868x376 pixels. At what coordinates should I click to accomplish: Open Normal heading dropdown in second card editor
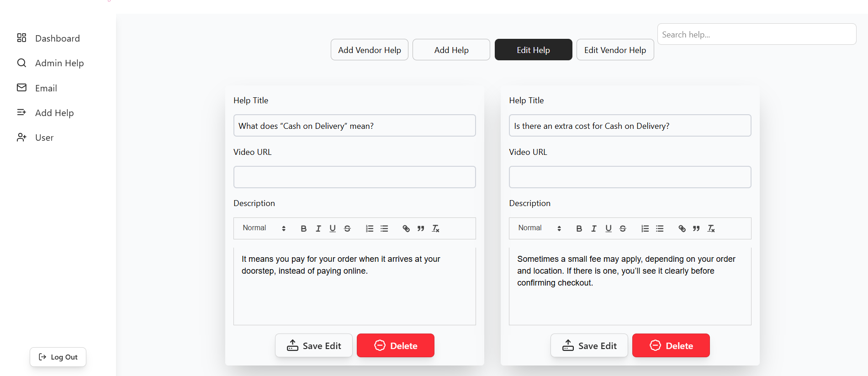[540, 228]
